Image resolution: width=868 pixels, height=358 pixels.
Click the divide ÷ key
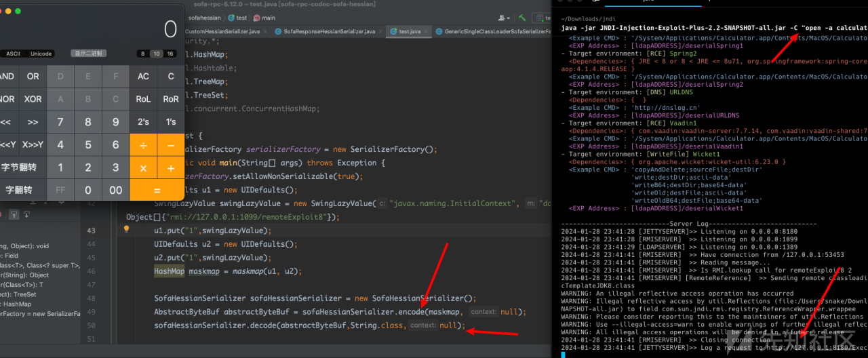(143, 144)
